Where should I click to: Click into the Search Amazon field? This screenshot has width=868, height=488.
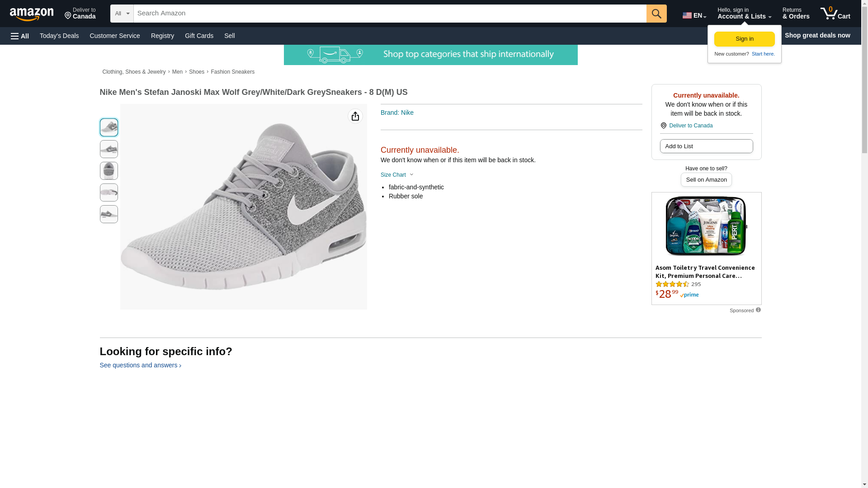point(389,14)
